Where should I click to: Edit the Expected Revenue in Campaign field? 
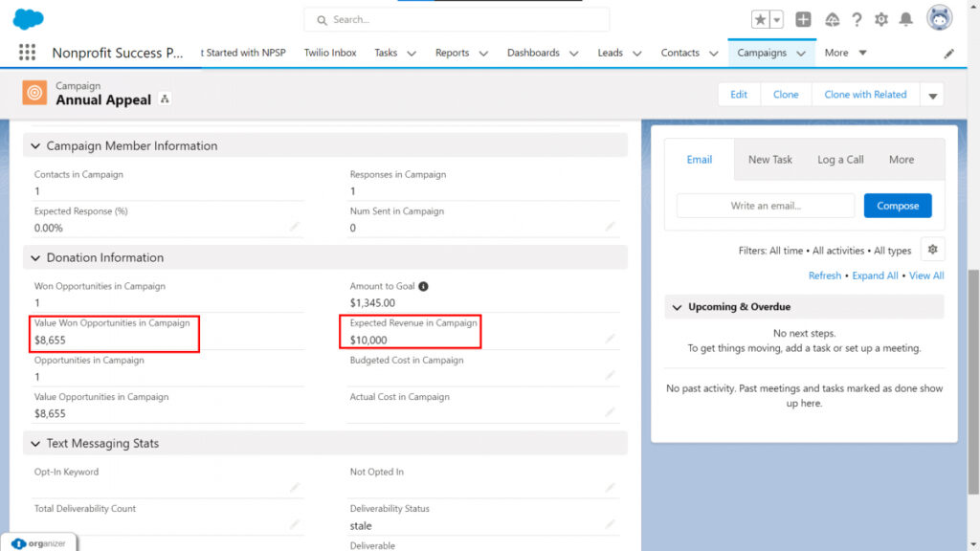tap(610, 339)
